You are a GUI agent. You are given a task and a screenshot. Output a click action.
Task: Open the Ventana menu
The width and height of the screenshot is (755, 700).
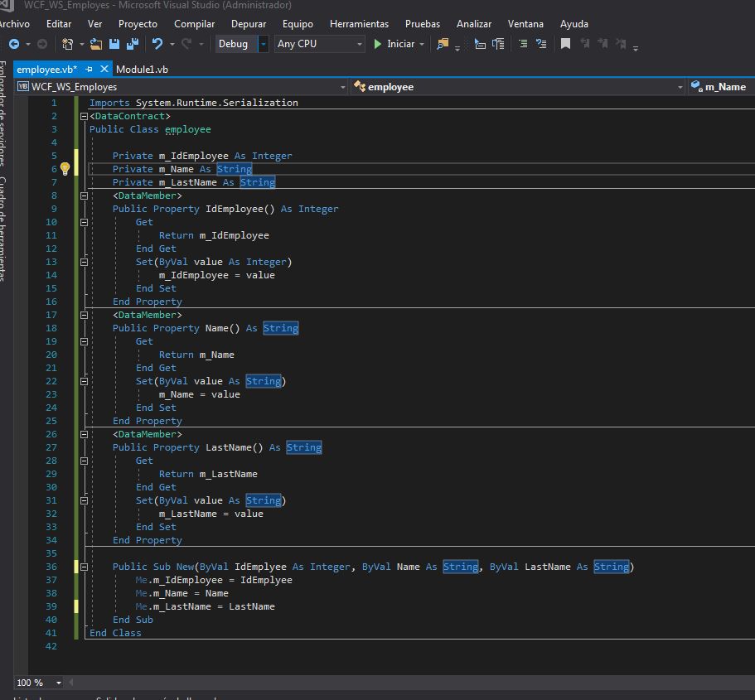tap(525, 23)
